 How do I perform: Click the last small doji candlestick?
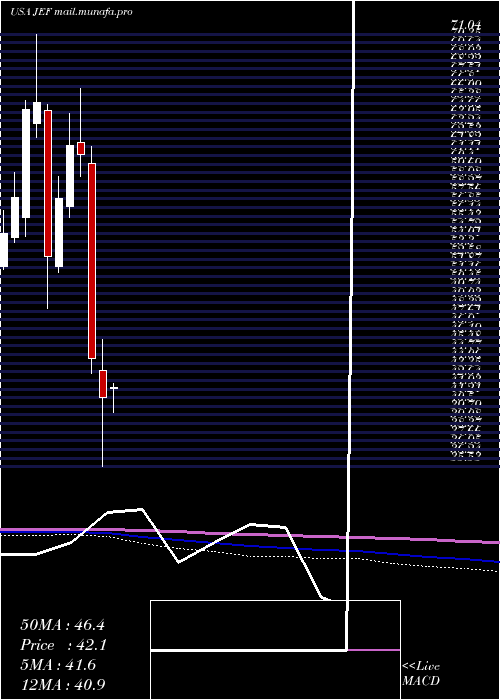tap(114, 397)
